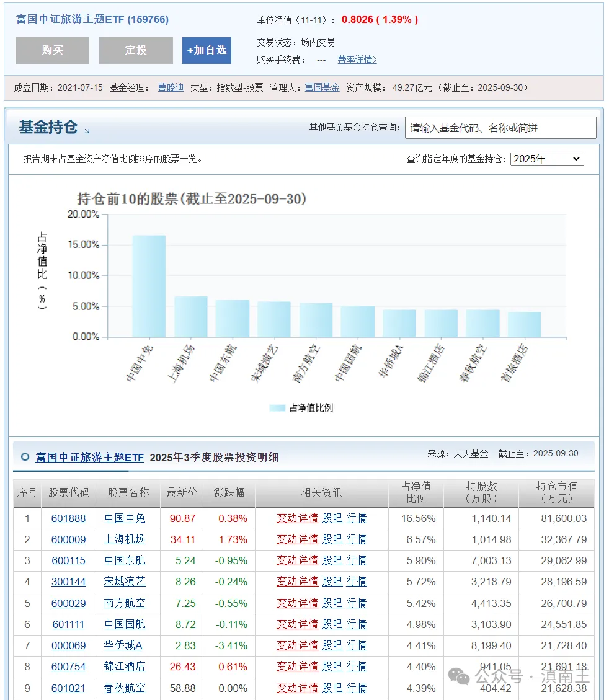
Task: Open the 费率详情 link
Action: coord(357,60)
